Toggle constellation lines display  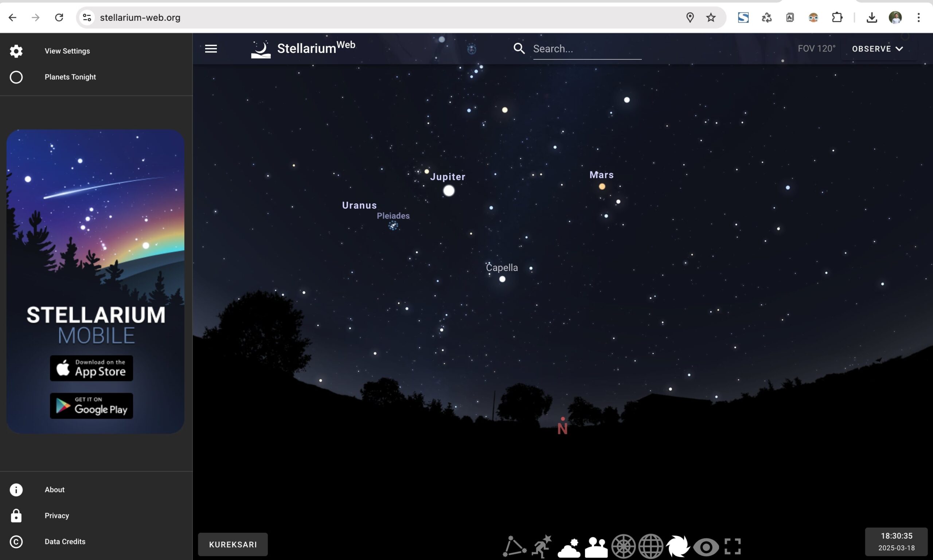click(x=514, y=546)
